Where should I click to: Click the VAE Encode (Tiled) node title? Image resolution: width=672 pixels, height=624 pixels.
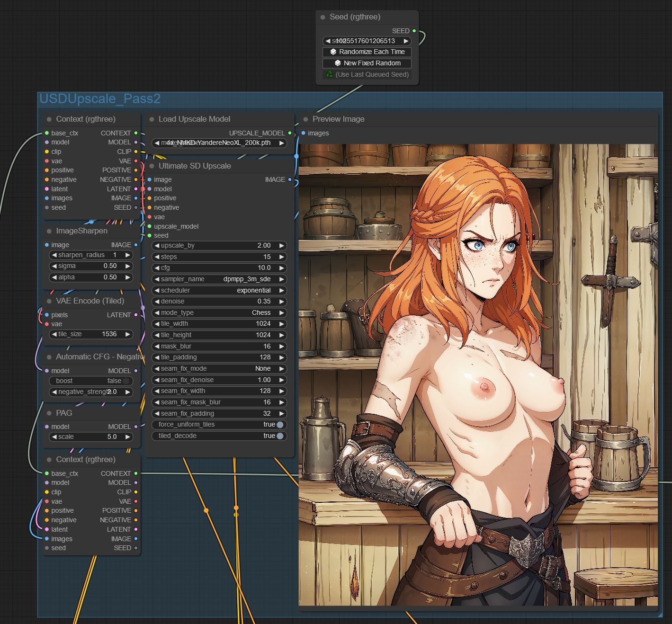[x=90, y=301]
